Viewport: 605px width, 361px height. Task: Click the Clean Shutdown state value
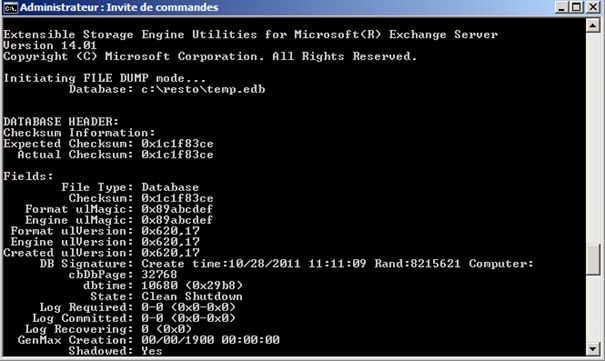coord(192,297)
